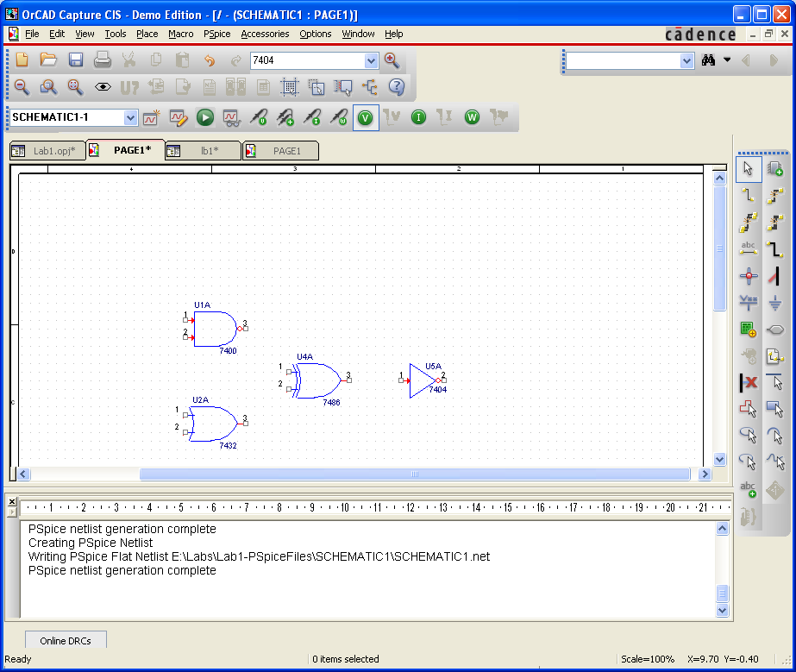Open the Options menu
This screenshot has width=796, height=672.
point(316,34)
